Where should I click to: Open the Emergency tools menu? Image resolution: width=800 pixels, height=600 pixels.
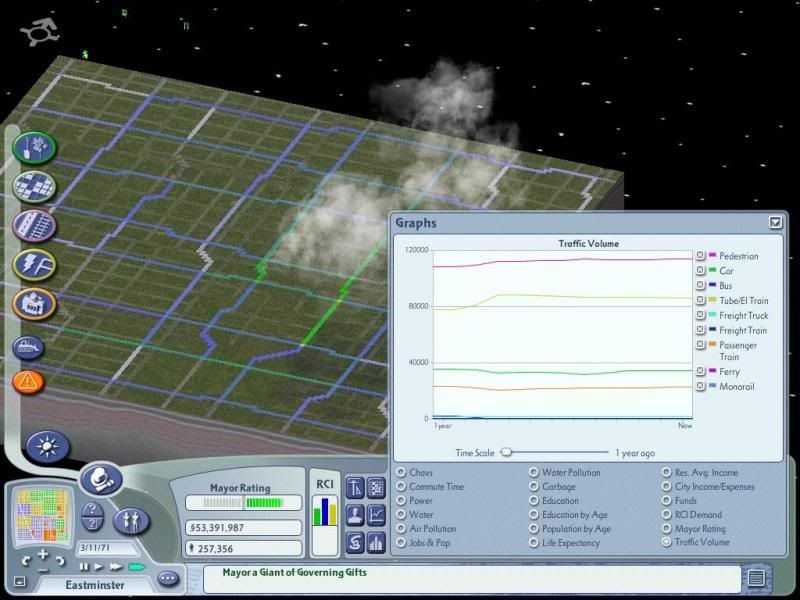pos(28,382)
